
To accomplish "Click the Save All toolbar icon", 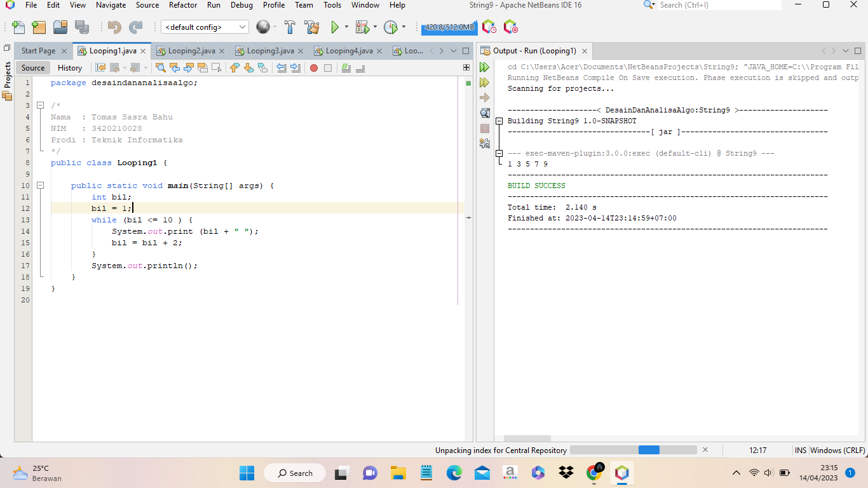I will tap(81, 27).
